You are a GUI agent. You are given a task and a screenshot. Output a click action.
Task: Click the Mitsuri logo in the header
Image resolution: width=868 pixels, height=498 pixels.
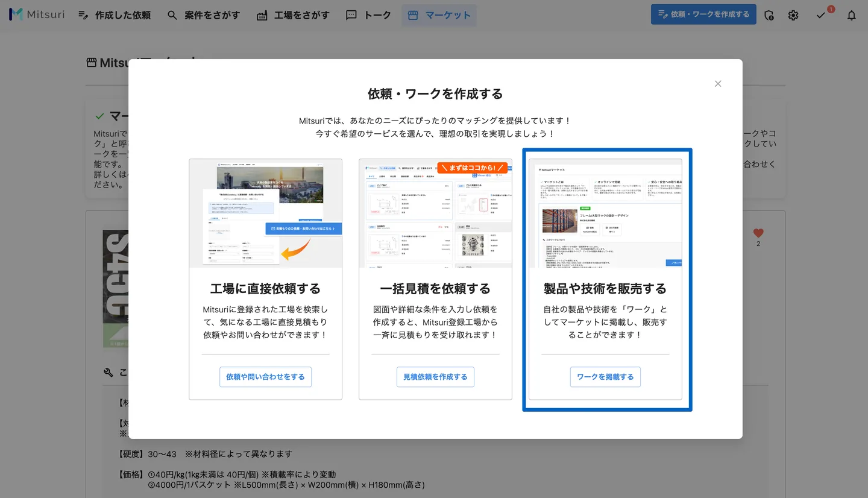37,14
